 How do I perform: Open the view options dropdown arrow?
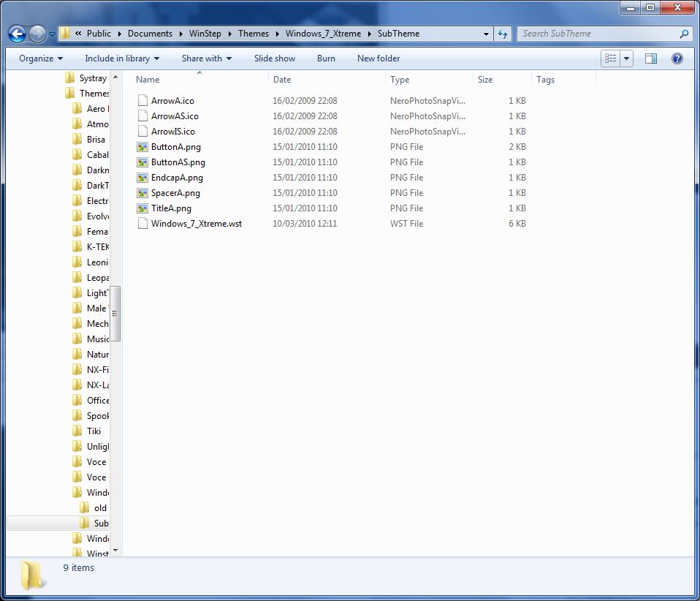click(626, 58)
